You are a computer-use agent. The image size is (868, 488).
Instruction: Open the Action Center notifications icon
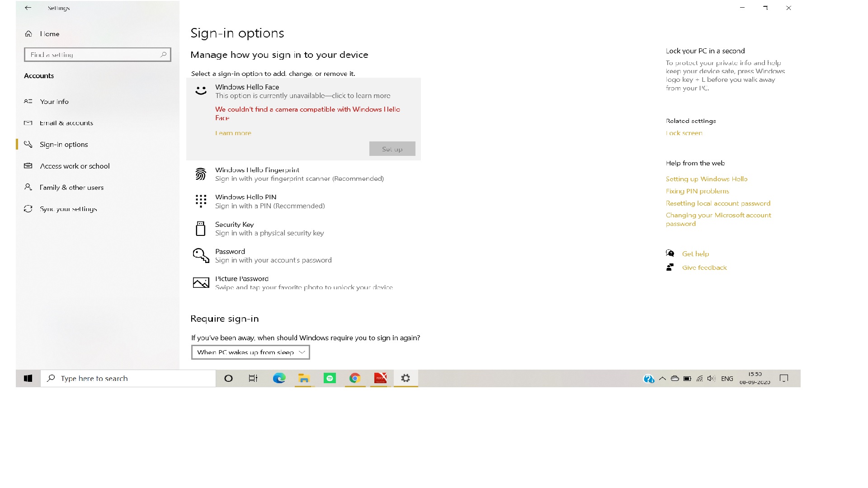(784, 379)
